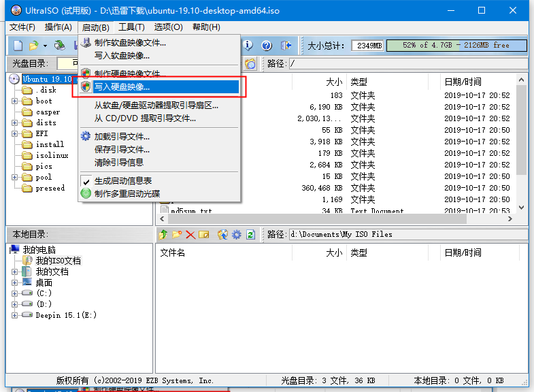This screenshot has height=392, width=534.
Task: Sort local files by 大小 column header
Action: point(320,252)
